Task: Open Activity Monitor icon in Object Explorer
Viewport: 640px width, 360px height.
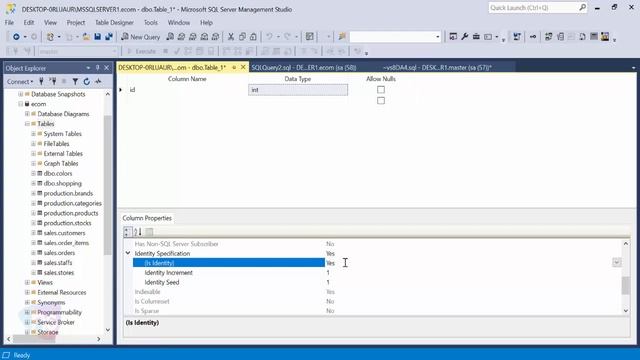Action: [98, 82]
